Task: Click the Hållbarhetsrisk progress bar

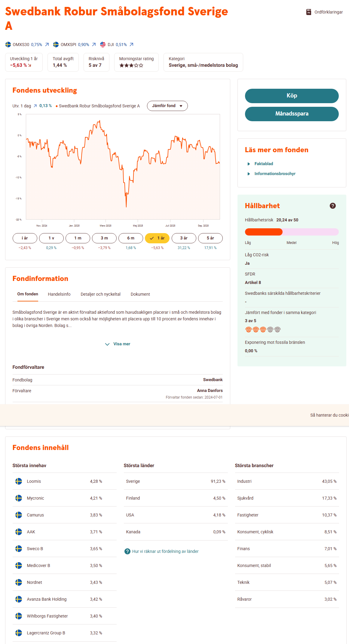Action: tap(292, 232)
